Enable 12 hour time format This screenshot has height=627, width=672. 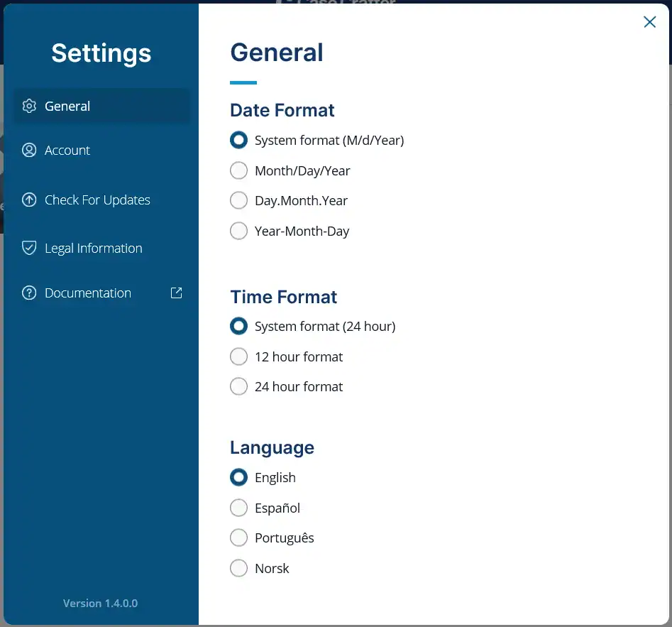[x=239, y=357]
